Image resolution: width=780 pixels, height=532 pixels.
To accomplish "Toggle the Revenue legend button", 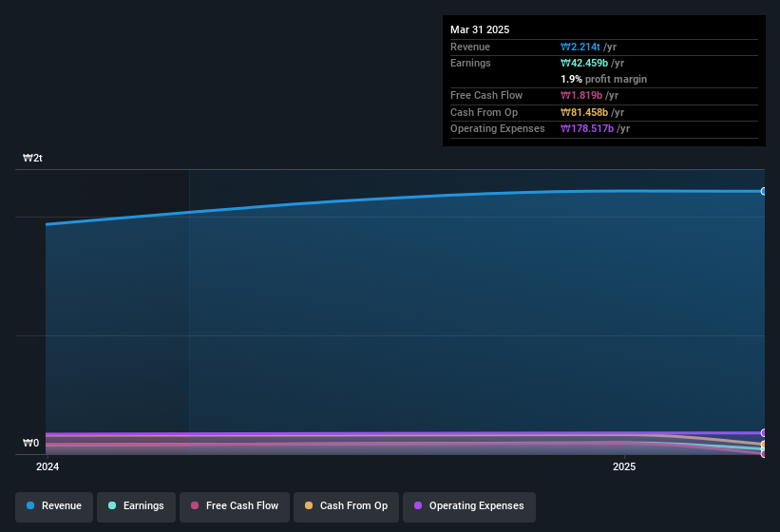I will (x=54, y=506).
